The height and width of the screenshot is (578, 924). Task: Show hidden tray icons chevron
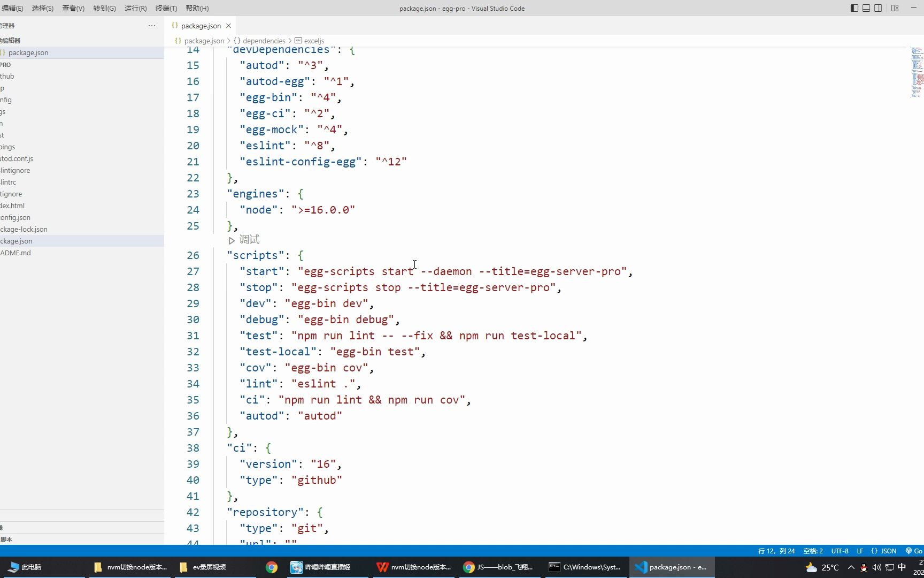click(x=851, y=567)
